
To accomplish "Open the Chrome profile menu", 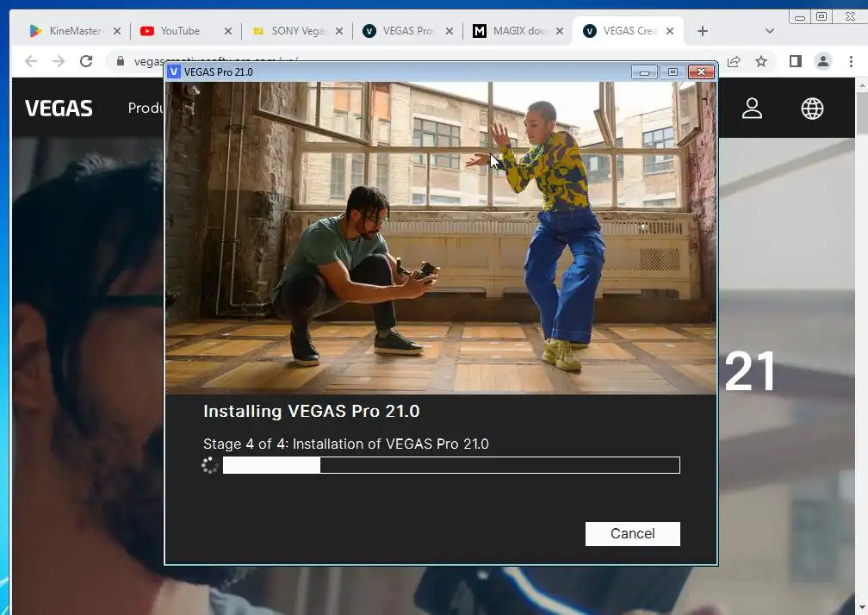I will click(x=823, y=61).
